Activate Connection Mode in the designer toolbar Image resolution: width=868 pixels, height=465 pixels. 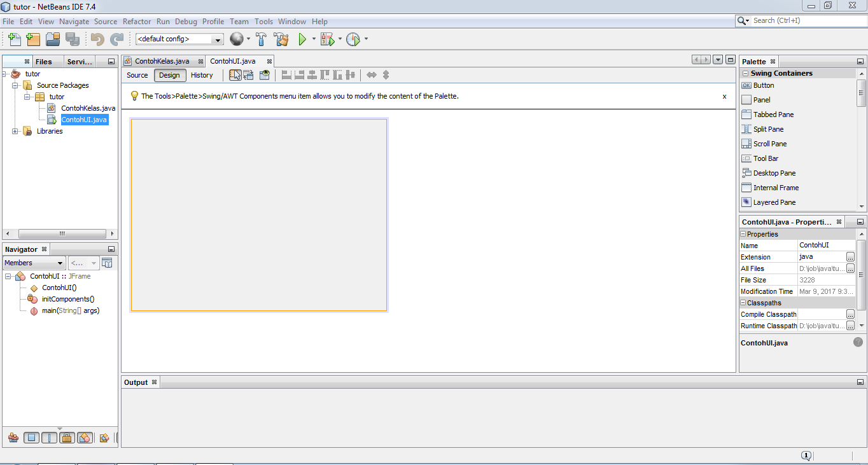tap(248, 74)
